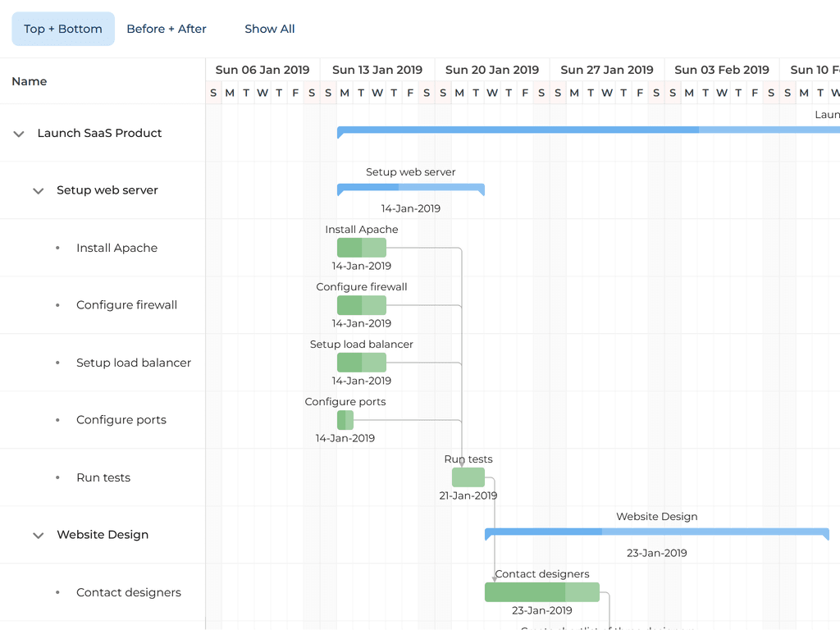Viewport: 840px width, 630px height.
Task: Collapse the Website Design chevron
Action: coord(38,536)
